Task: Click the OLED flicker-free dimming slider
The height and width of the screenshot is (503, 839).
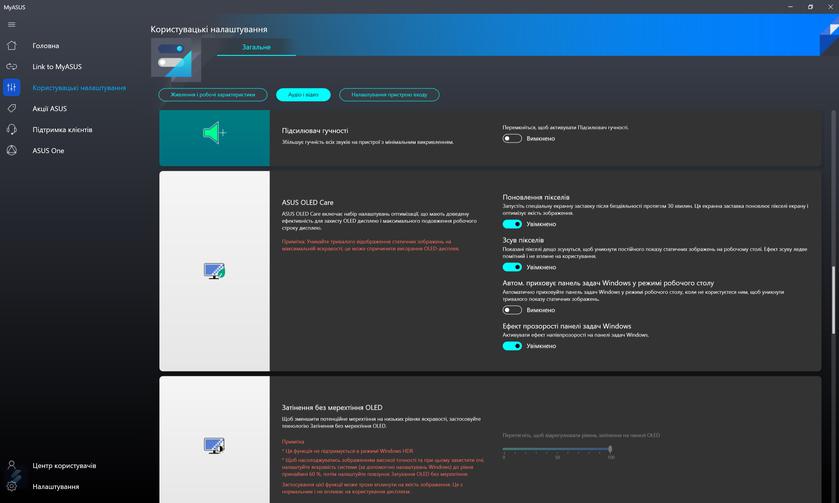Action: (557, 449)
